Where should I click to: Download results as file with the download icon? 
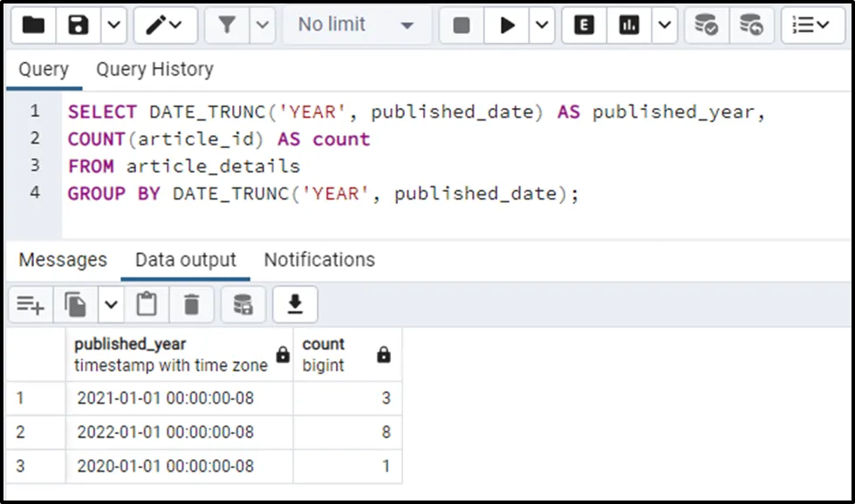295,304
